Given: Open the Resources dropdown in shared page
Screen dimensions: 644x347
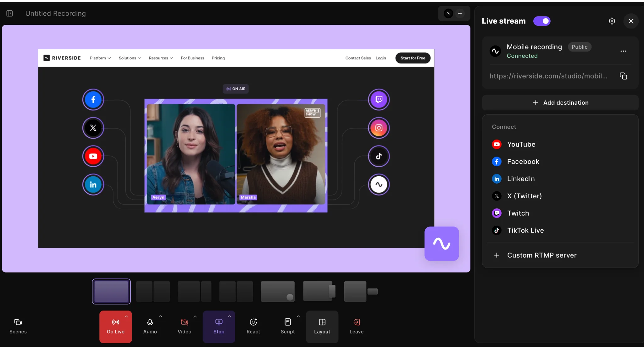Looking at the screenshot, I should pyautogui.click(x=161, y=58).
